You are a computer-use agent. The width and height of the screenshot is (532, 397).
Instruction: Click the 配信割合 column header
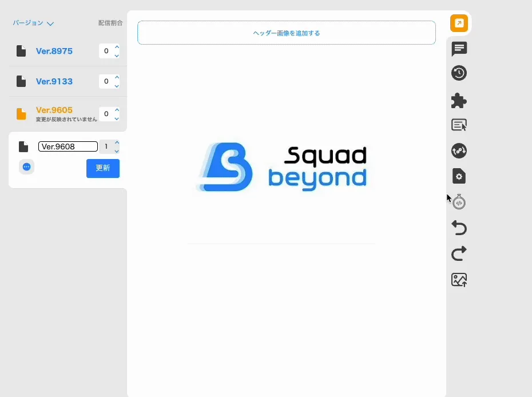(110, 23)
